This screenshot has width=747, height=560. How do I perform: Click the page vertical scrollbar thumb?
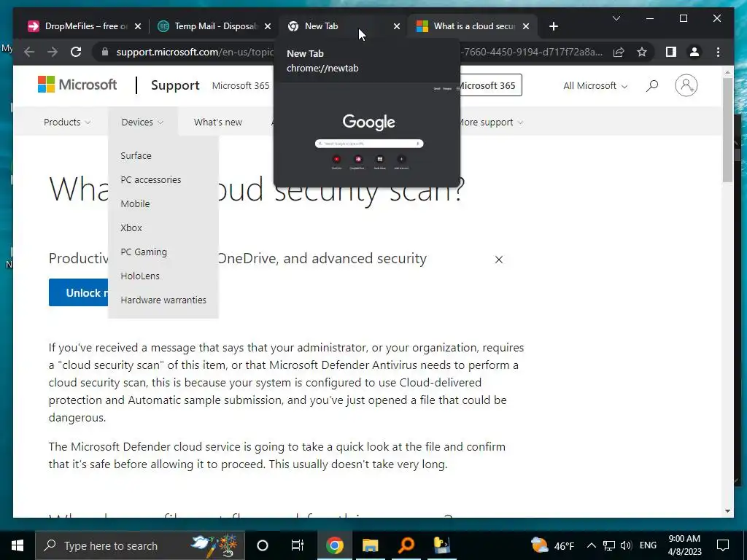click(x=727, y=130)
